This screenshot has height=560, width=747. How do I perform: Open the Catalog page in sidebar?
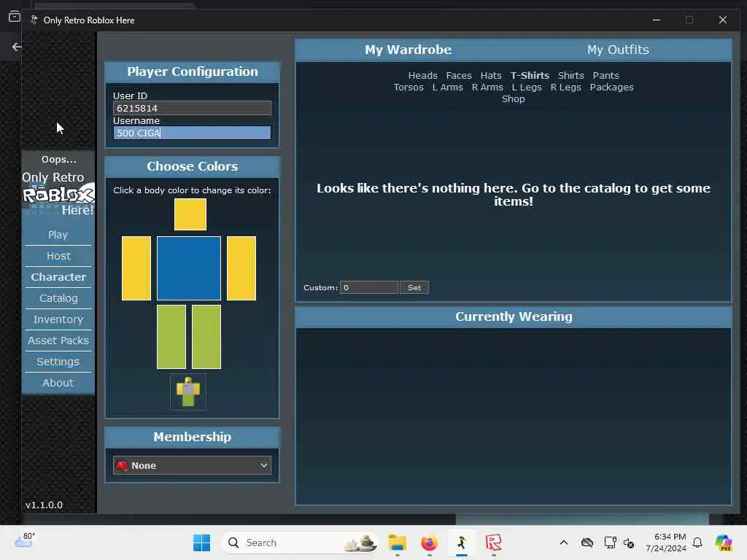[x=58, y=298]
